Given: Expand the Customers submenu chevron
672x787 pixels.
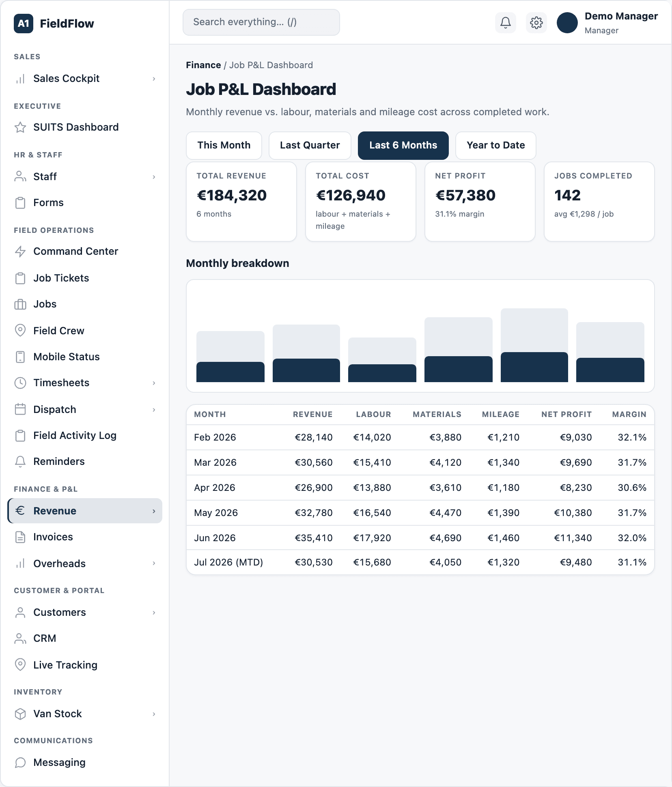Looking at the screenshot, I should (x=154, y=613).
